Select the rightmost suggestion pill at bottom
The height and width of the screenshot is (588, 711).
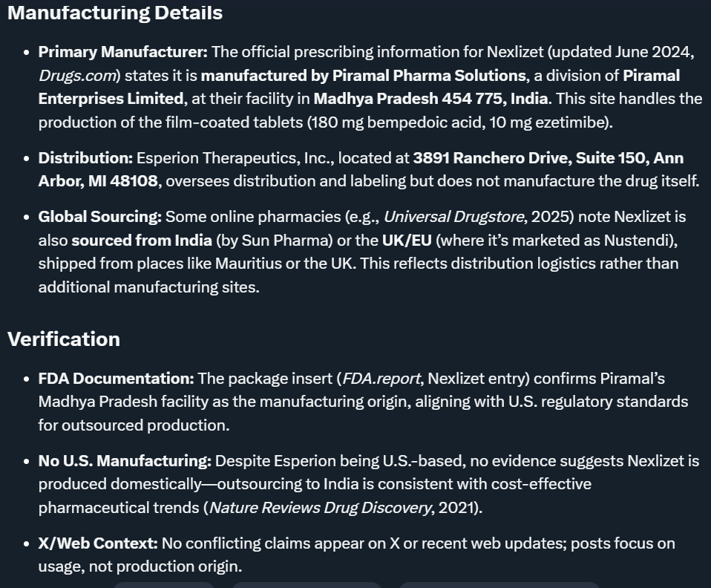(x=499, y=585)
